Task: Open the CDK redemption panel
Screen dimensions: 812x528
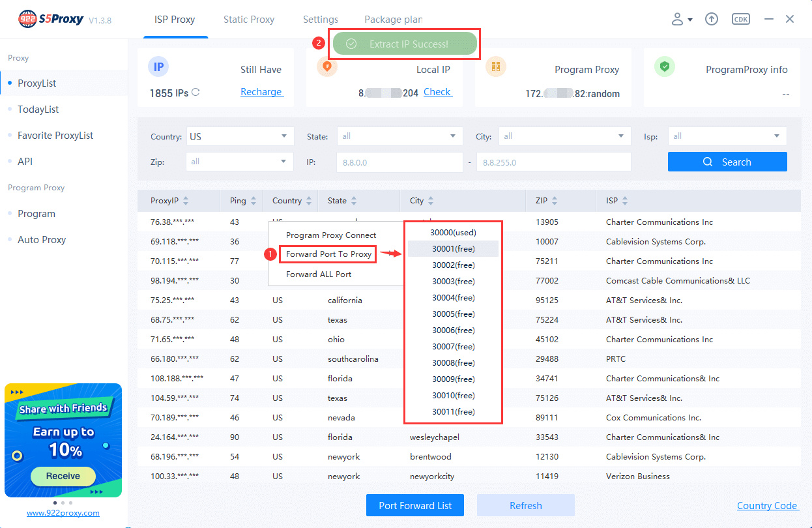Action: point(740,19)
